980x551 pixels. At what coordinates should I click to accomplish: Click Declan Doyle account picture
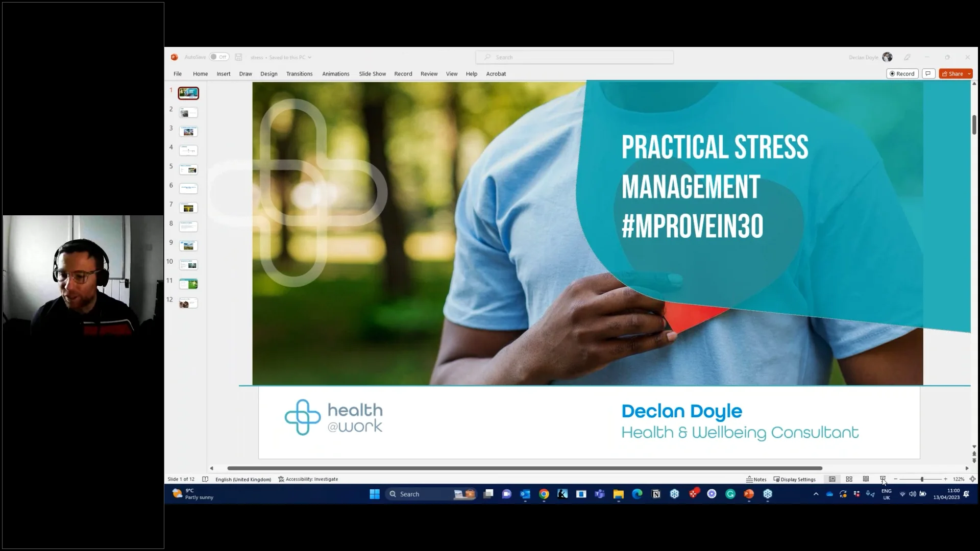click(887, 57)
